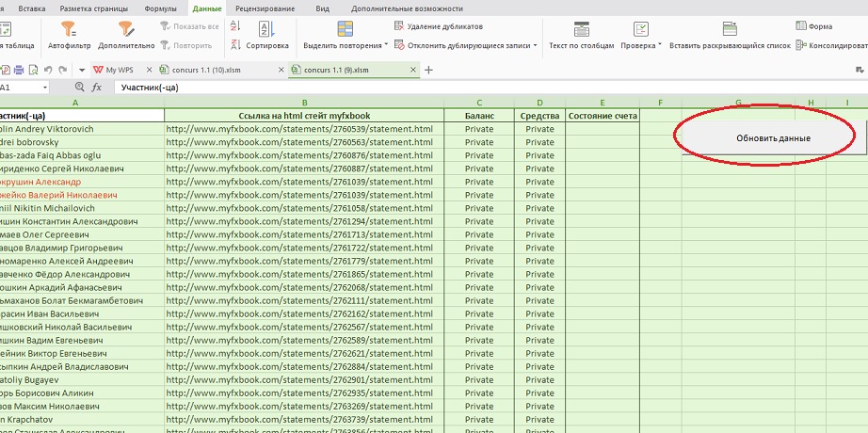Click the undo arrow
Screen dimensions: 868x433
(48, 70)
